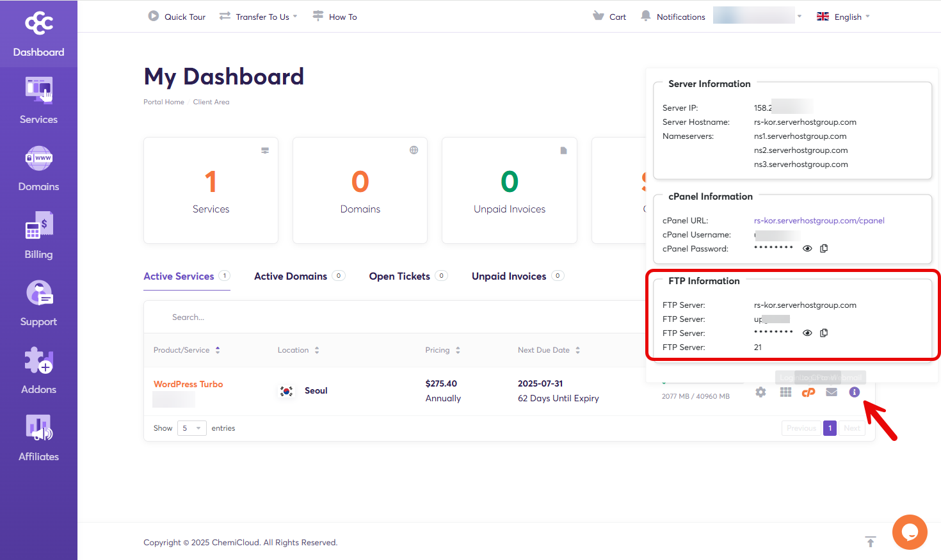
Task: Open the English language selector
Action: click(843, 17)
